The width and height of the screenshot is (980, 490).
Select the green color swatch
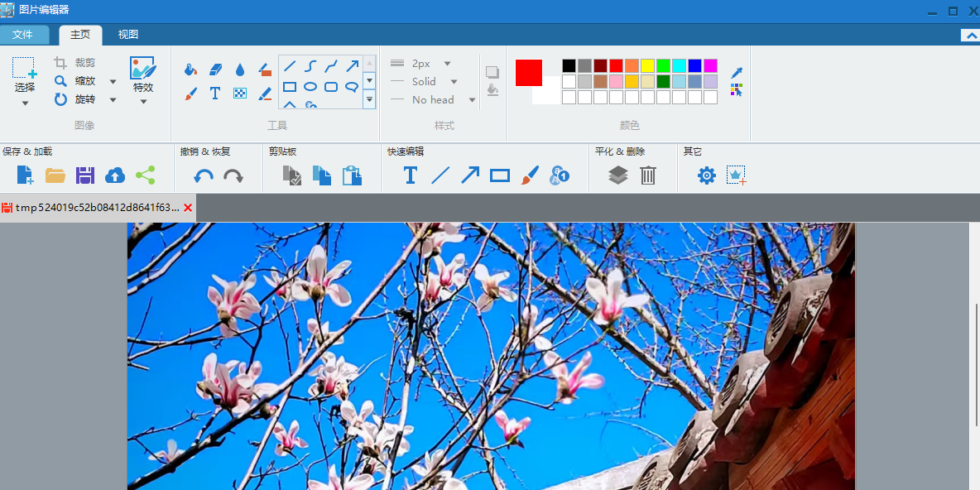click(661, 65)
